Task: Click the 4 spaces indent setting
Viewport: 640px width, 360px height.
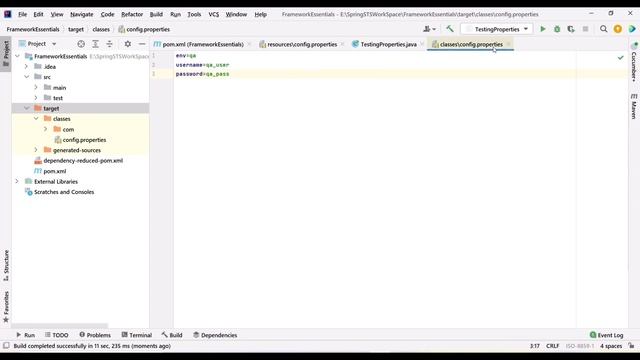Action: [611, 346]
